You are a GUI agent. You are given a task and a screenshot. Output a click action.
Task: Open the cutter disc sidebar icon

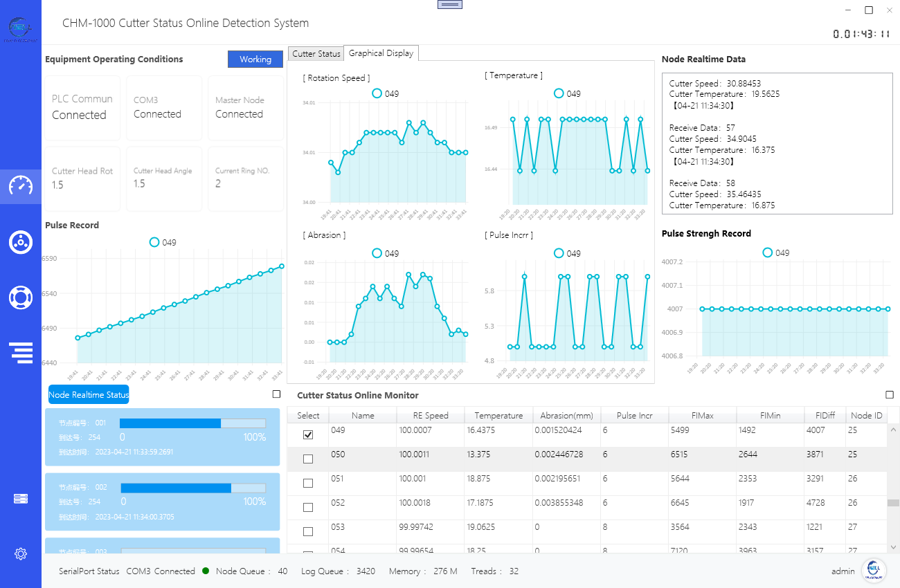[x=21, y=242]
